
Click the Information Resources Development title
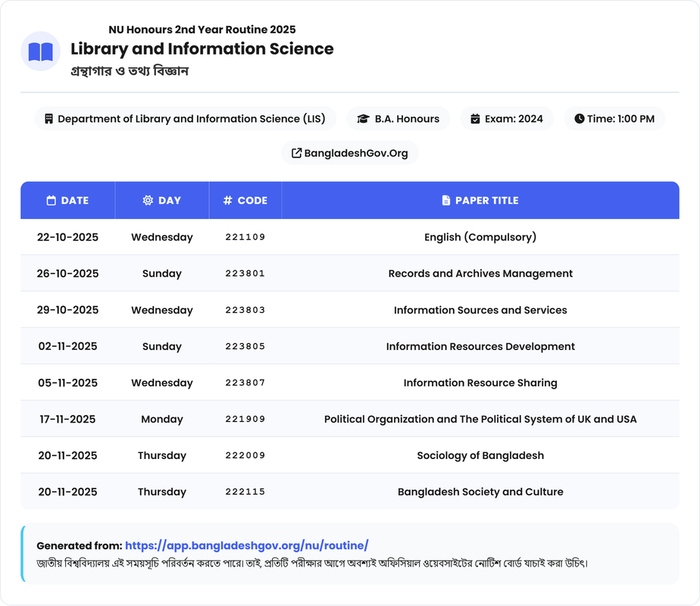click(480, 347)
